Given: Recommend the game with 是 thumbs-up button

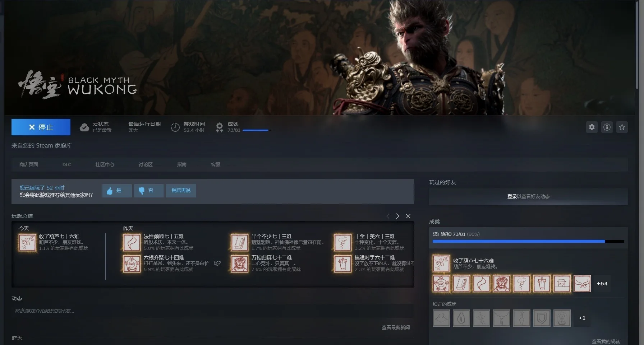Looking at the screenshot, I should pos(117,191).
